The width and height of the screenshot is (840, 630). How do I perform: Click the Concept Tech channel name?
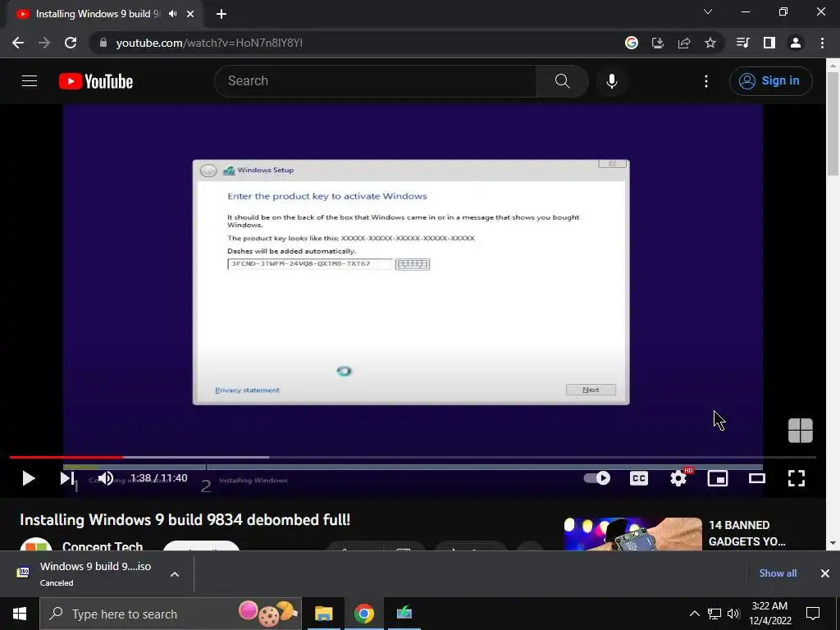103,546
